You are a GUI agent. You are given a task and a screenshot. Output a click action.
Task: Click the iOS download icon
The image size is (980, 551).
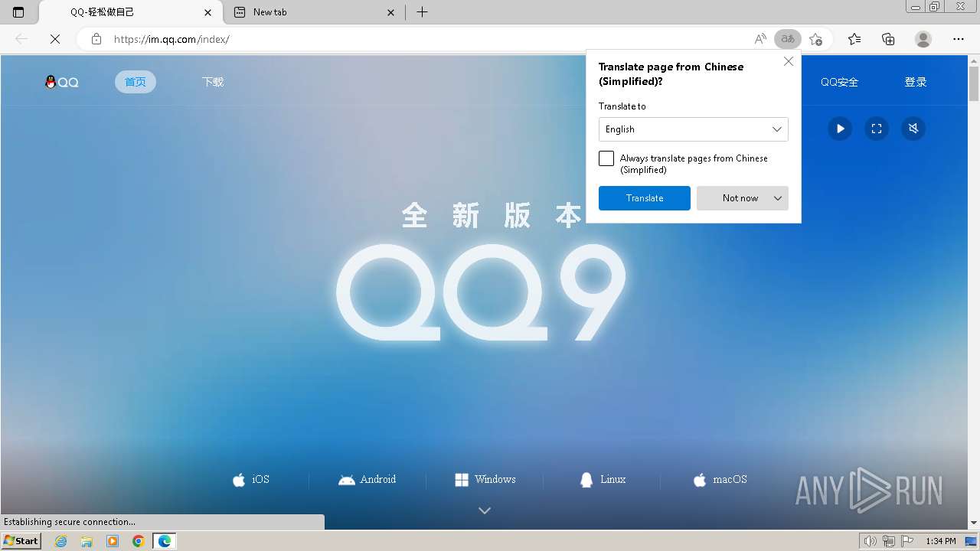pyautogui.click(x=239, y=480)
